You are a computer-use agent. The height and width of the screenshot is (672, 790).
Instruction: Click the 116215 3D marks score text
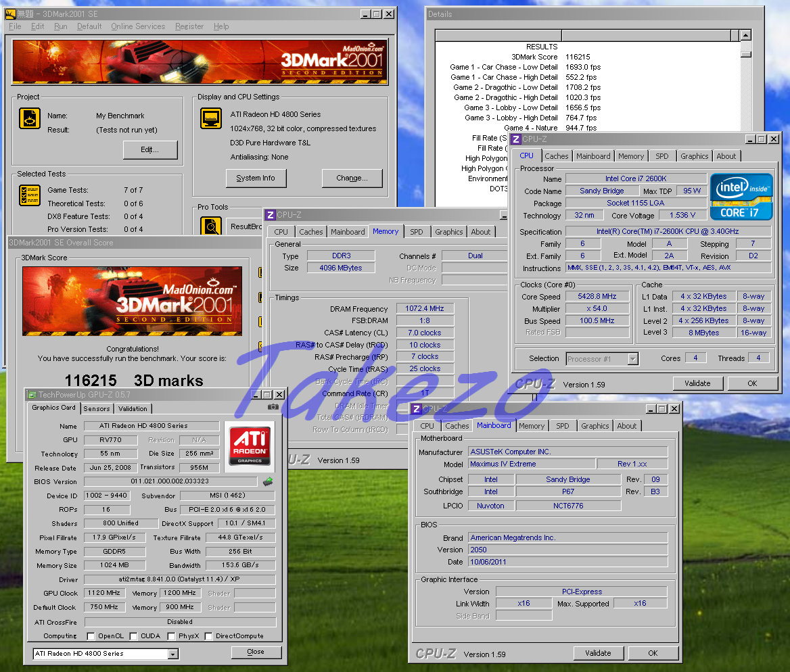tap(134, 381)
